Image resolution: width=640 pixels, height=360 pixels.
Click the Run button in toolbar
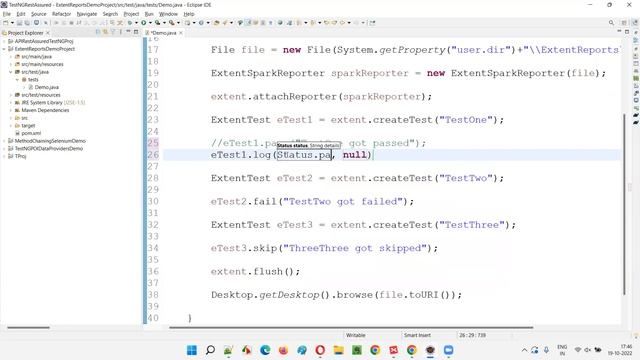144,23
